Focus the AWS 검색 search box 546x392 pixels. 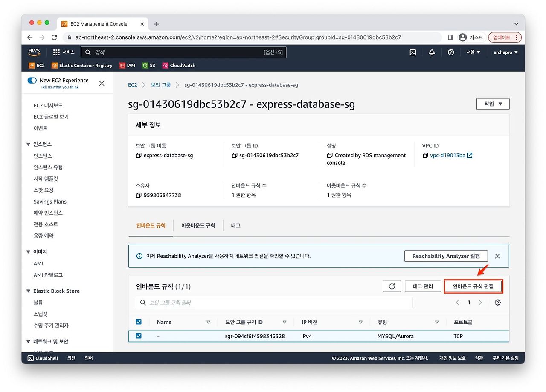[x=183, y=52]
